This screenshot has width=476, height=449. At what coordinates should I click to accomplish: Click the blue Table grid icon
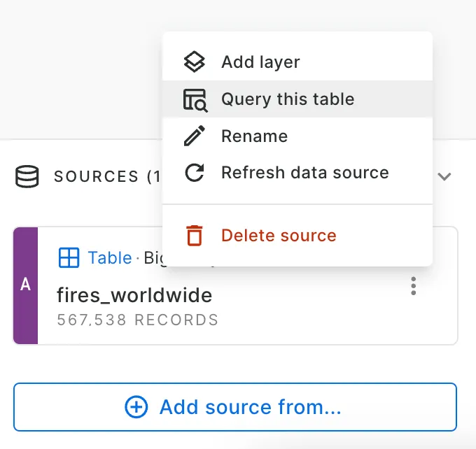[69, 258]
